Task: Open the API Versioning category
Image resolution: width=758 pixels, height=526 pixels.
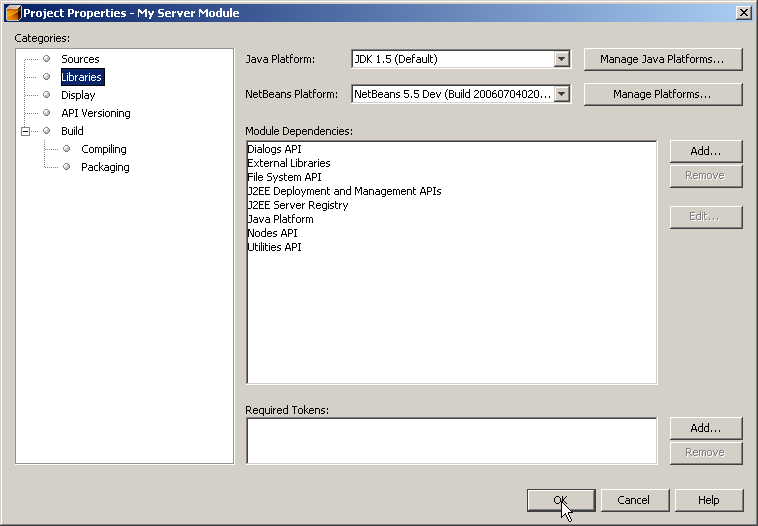Action: [95, 113]
